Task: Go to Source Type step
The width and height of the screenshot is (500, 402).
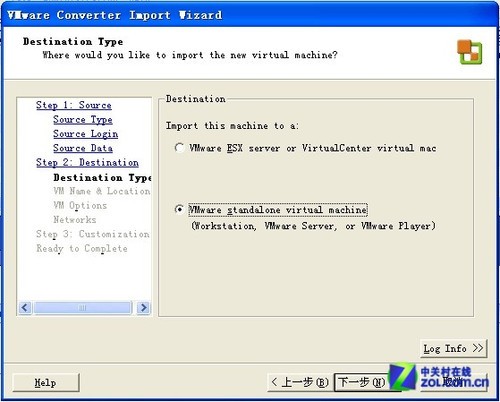Action: (83, 119)
